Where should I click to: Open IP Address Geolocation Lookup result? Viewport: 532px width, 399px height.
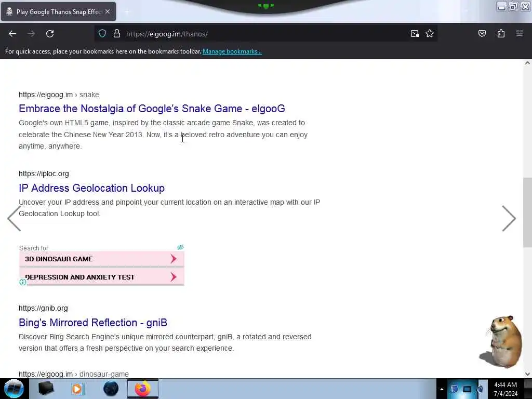91,188
